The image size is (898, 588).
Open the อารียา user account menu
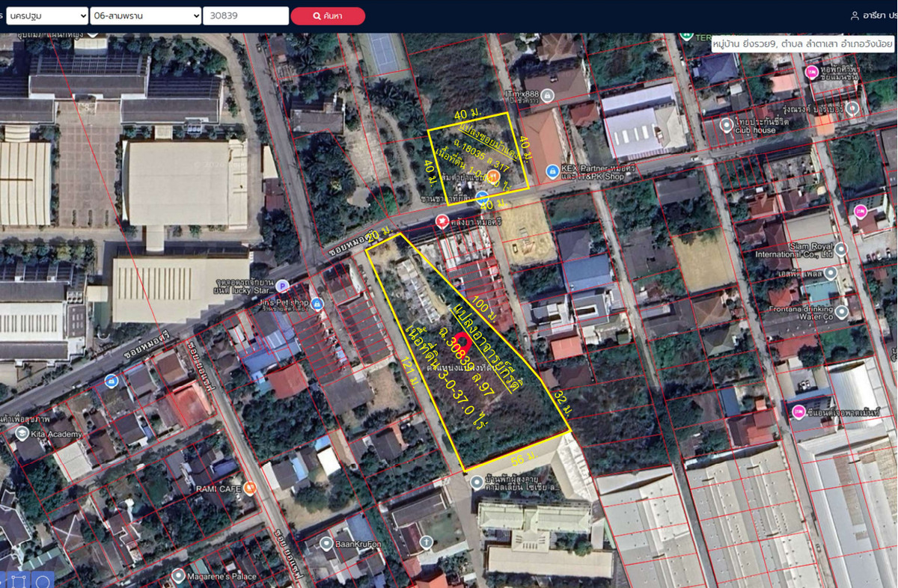[873, 16]
